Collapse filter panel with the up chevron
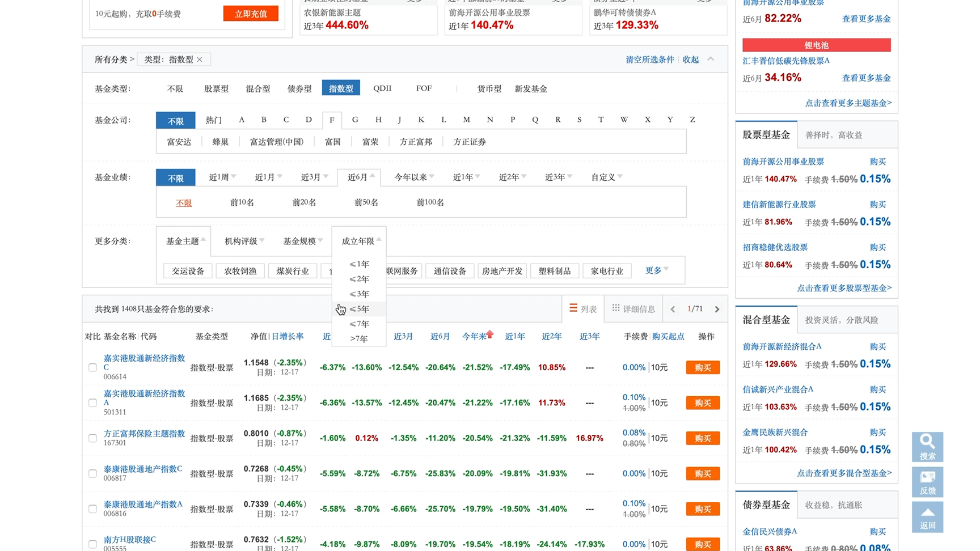 point(711,59)
